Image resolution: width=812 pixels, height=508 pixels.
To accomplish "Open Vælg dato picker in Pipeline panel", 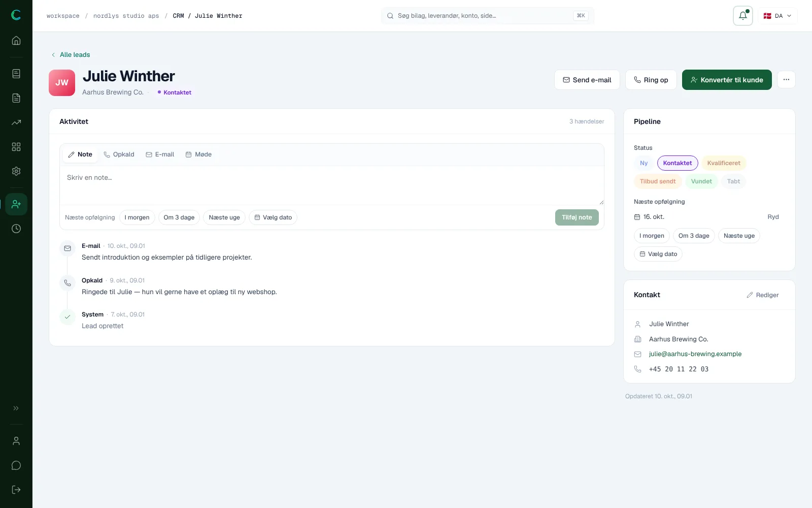I will [x=658, y=254].
